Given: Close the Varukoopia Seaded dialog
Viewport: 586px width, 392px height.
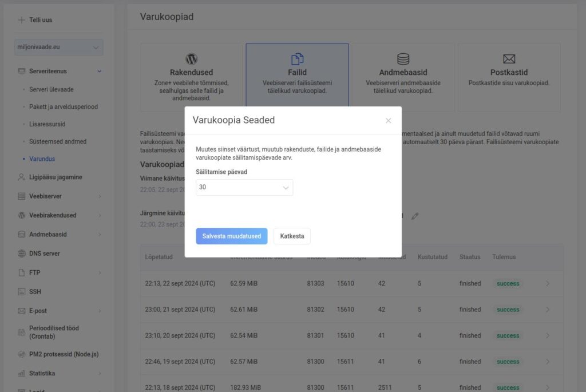Looking at the screenshot, I should pyautogui.click(x=389, y=120).
